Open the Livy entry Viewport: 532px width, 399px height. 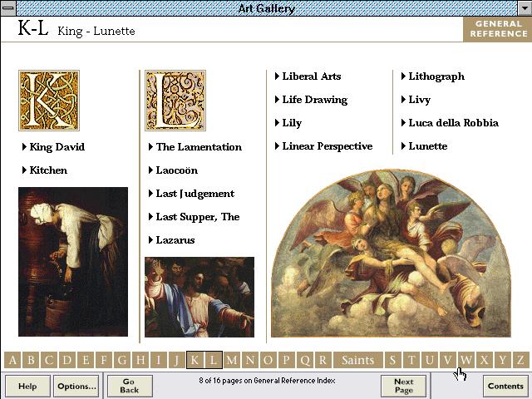(416, 100)
